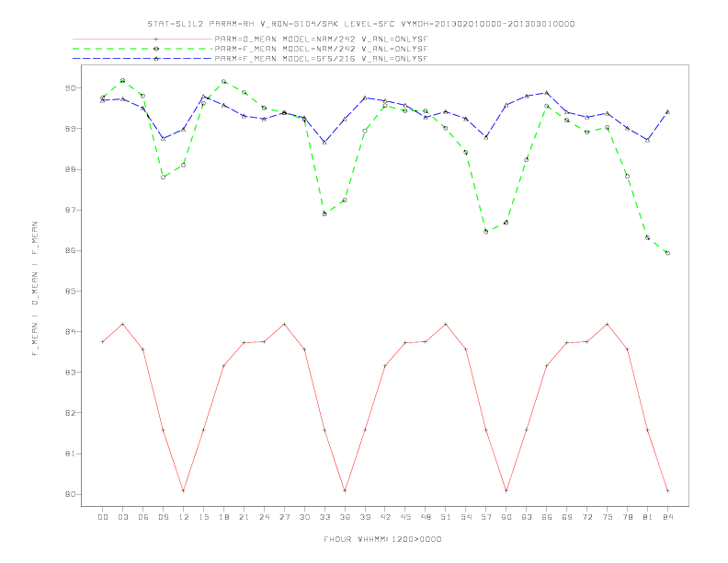Click y-axis tick label 81
The image size is (728, 563).
point(71,454)
